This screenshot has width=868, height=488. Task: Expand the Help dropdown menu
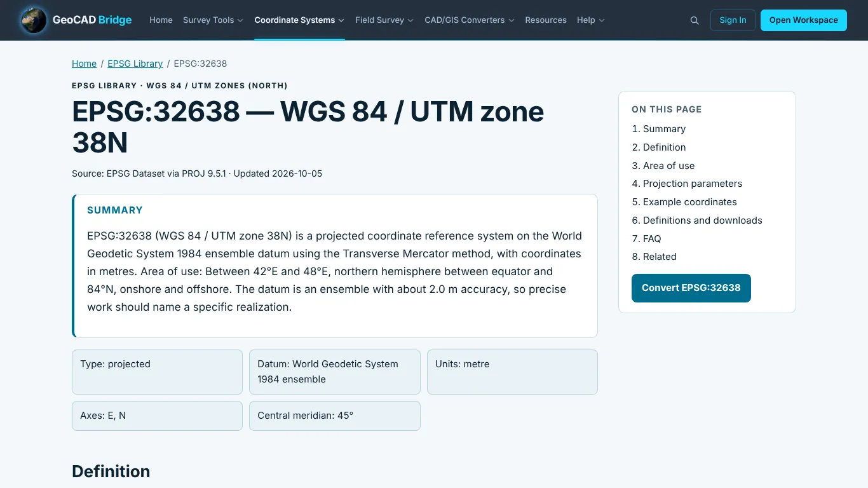(x=591, y=20)
